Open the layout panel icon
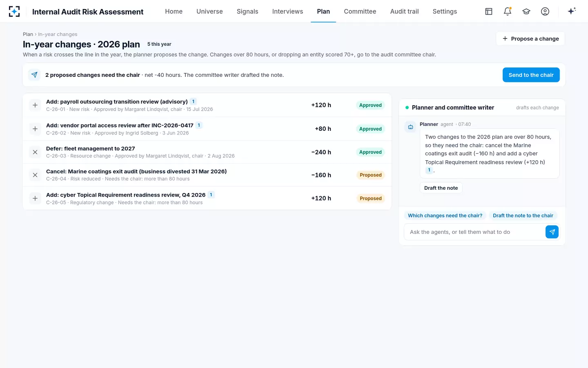 [x=489, y=11]
